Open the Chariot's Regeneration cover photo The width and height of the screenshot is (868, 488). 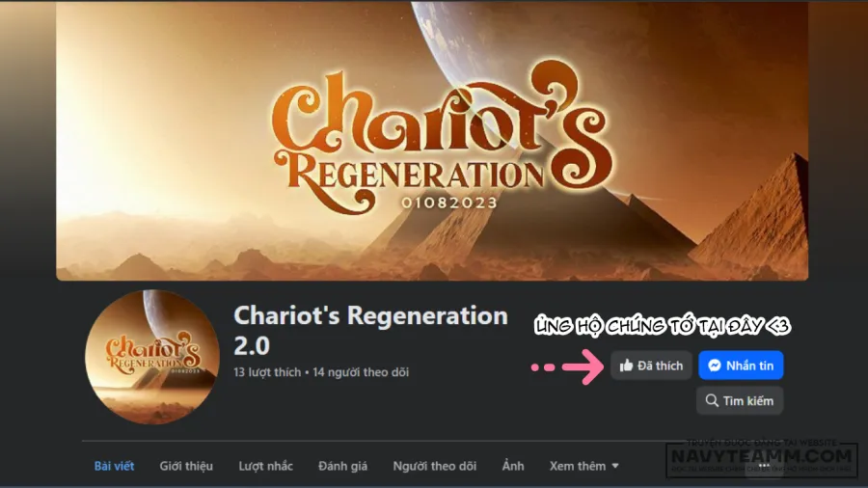(x=432, y=141)
